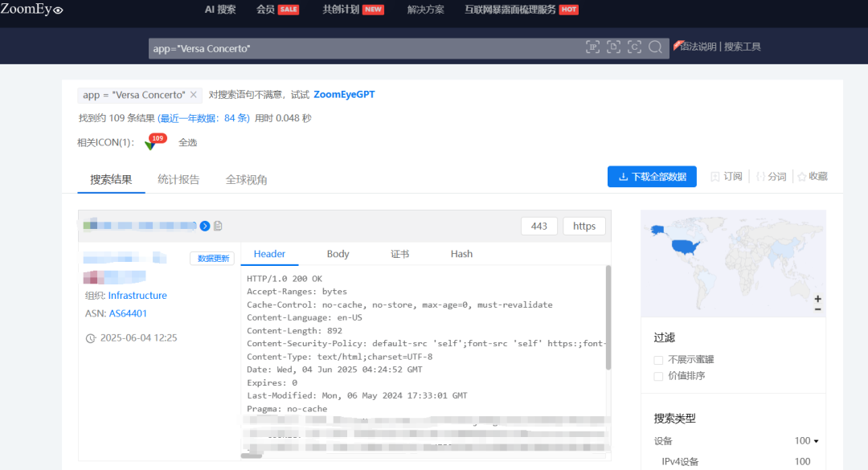Enable the 不展示蜜罐 checkbox
This screenshot has height=470, width=868.
point(658,360)
